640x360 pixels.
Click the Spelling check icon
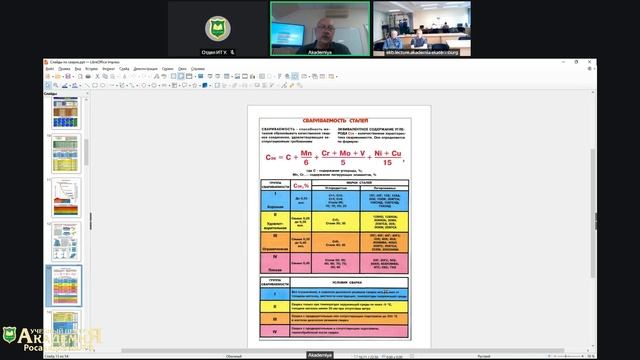pos(164,76)
